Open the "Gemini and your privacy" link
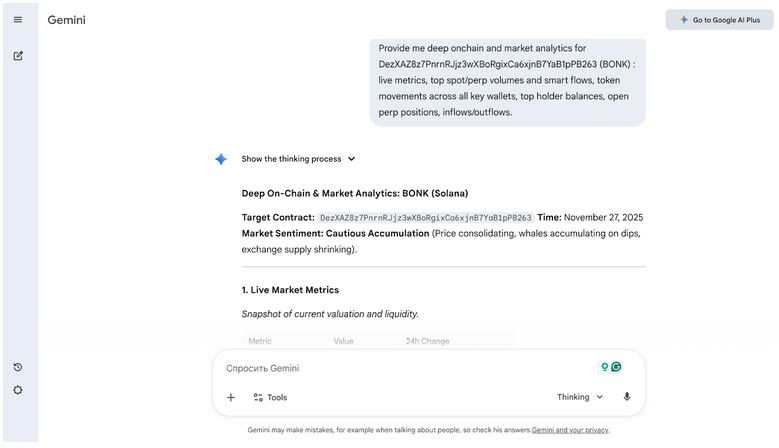Screen dimensions: 779x448 click(x=570, y=430)
